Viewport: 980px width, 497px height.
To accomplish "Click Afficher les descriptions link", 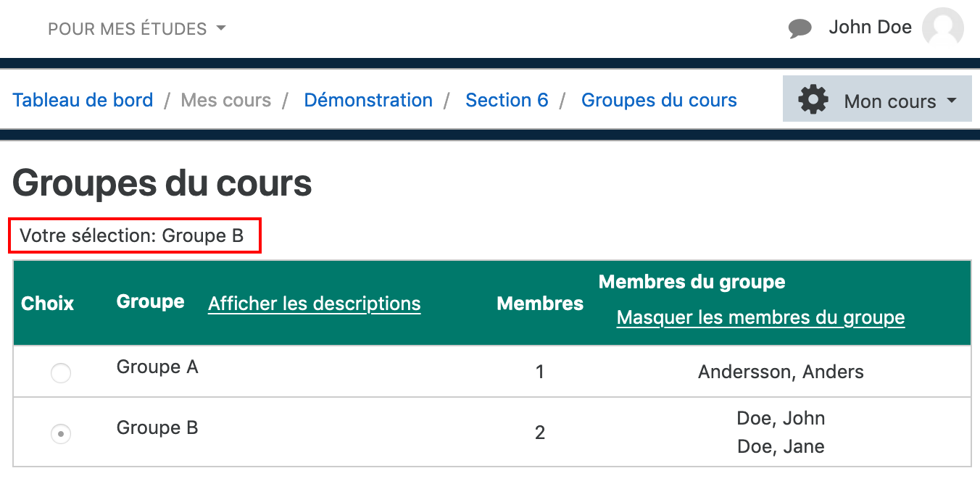I will (x=314, y=304).
